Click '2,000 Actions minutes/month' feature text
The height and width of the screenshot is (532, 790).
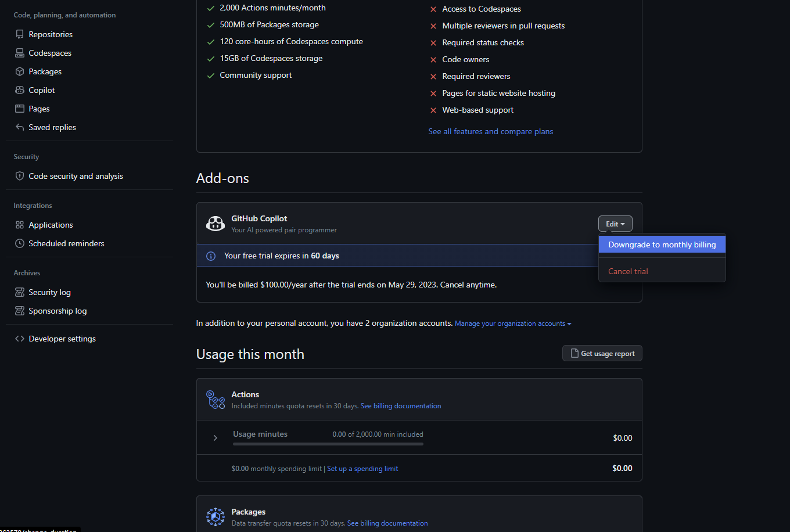click(272, 8)
